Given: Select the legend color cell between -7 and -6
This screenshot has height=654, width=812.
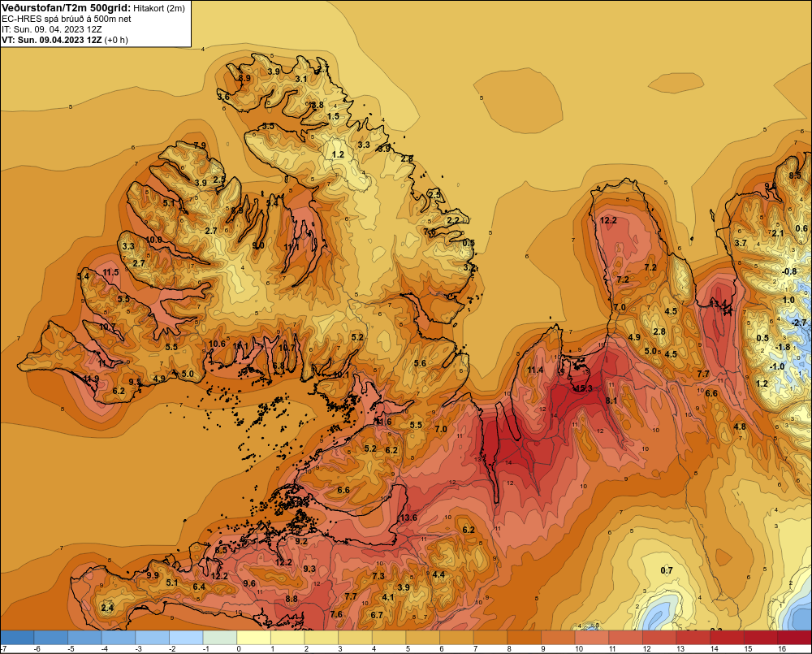Looking at the screenshot, I should [17, 637].
